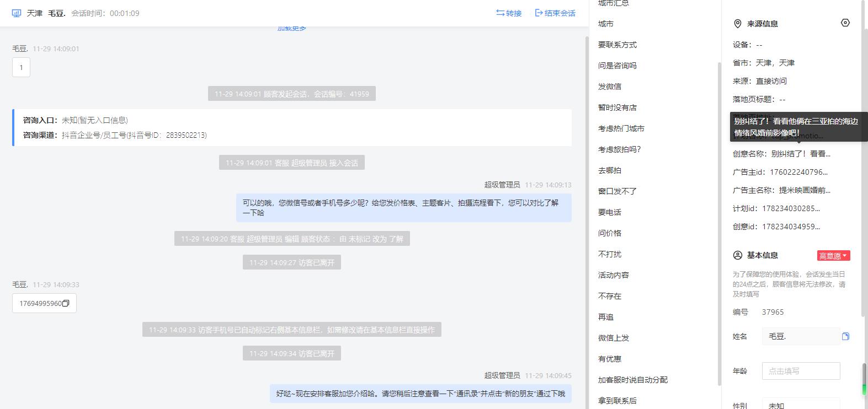Choose the 不存在 quick reply

[x=610, y=296]
